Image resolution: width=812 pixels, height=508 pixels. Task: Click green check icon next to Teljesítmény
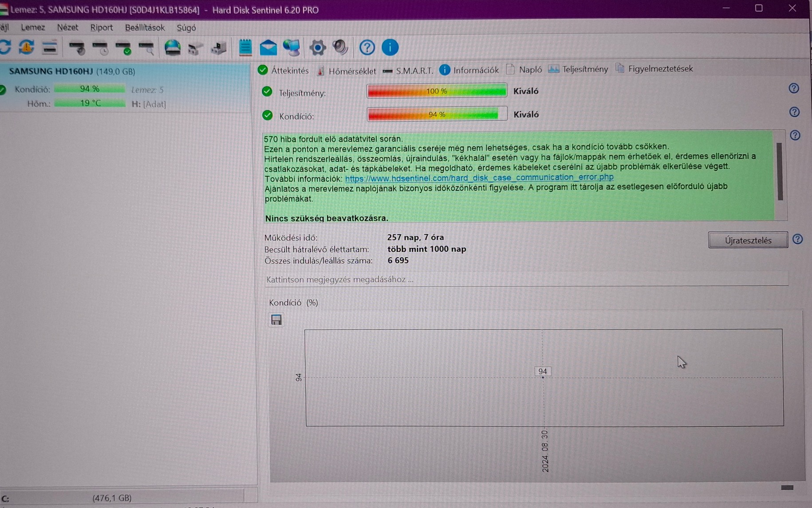pos(267,91)
